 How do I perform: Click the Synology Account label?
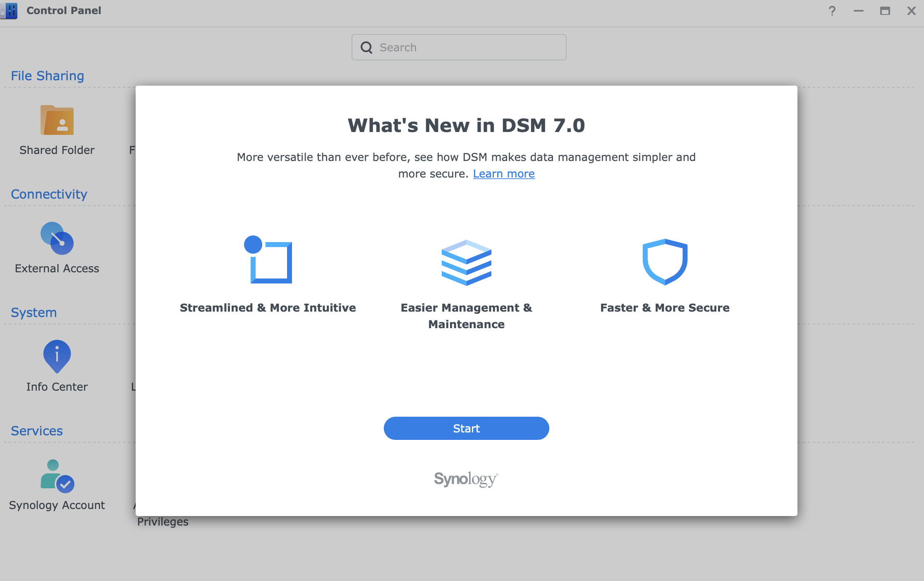pyautogui.click(x=57, y=505)
